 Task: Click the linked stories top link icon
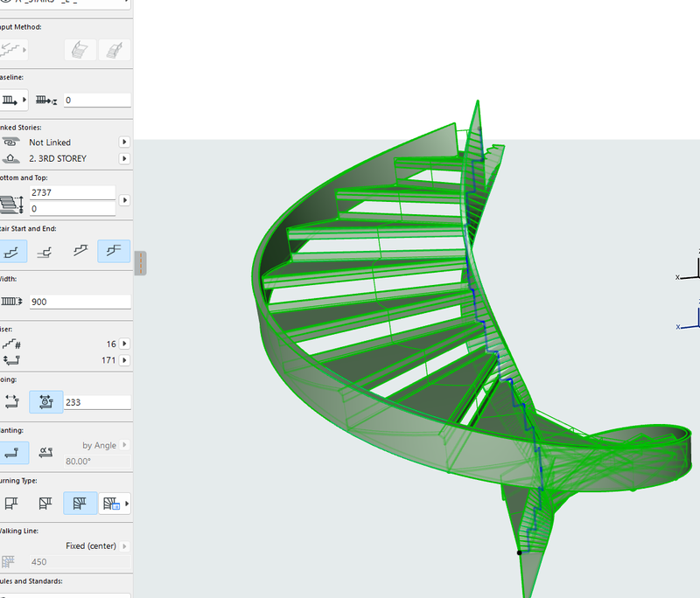tap(10, 143)
